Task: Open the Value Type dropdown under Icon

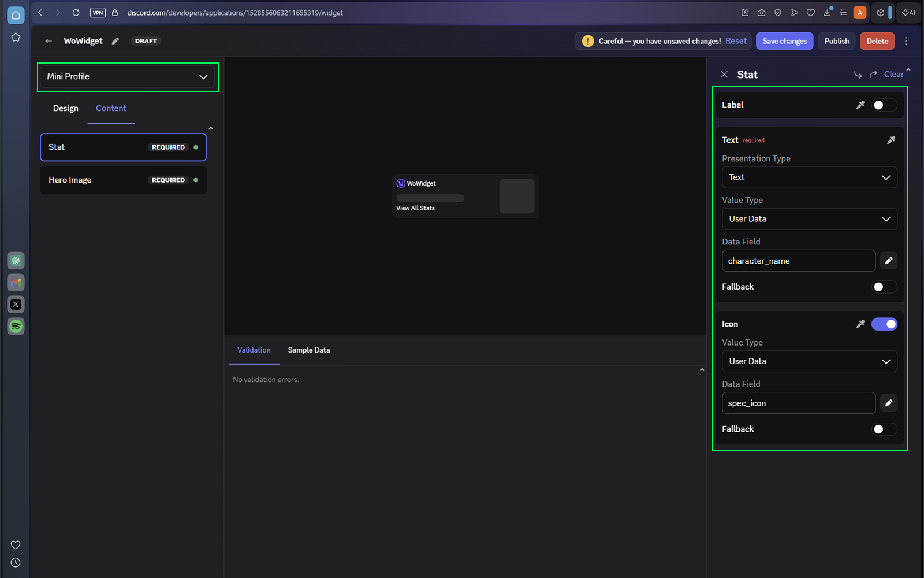Action: 809,361
